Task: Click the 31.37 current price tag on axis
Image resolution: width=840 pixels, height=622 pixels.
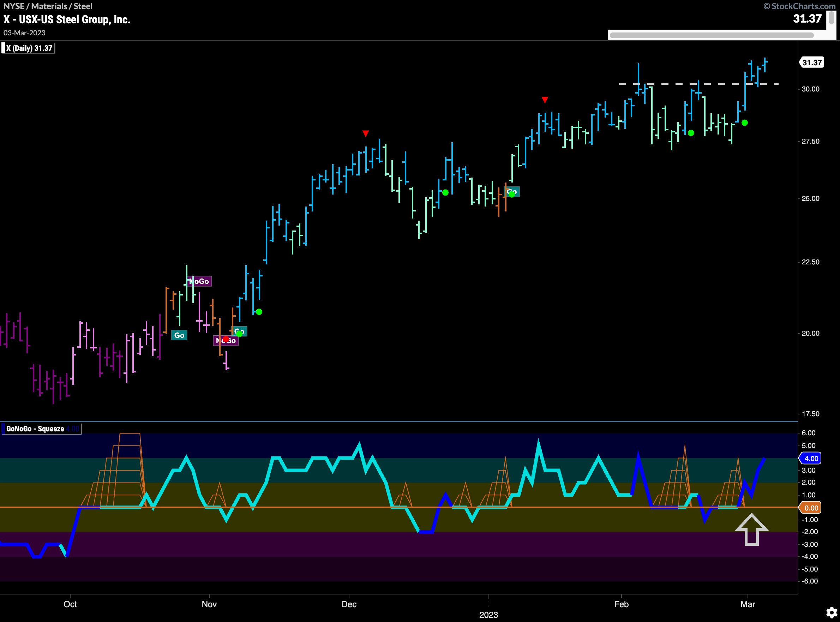Action: [812, 62]
